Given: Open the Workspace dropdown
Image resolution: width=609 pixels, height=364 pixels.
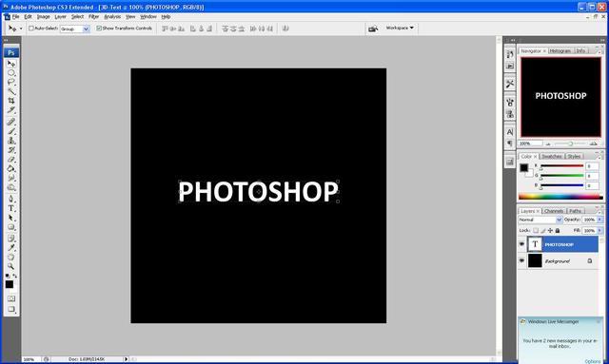Looking at the screenshot, I should click(400, 28).
